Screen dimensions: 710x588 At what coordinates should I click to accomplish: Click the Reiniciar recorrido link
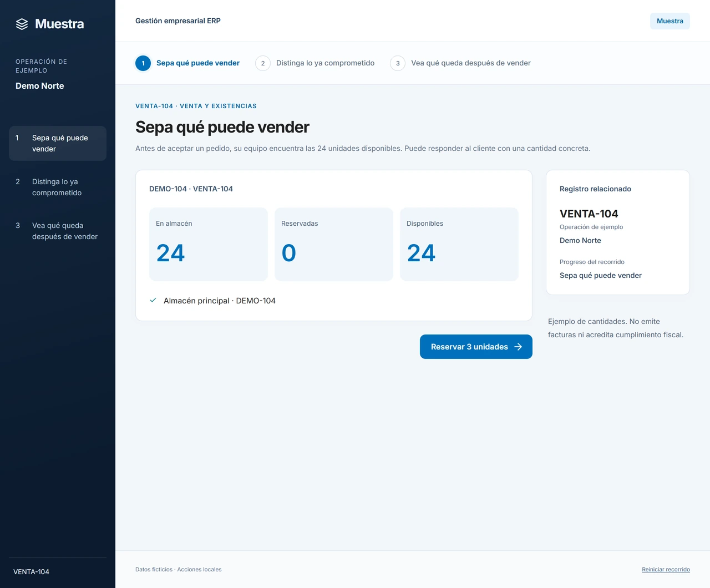pyautogui.click(x=666, y=570)
